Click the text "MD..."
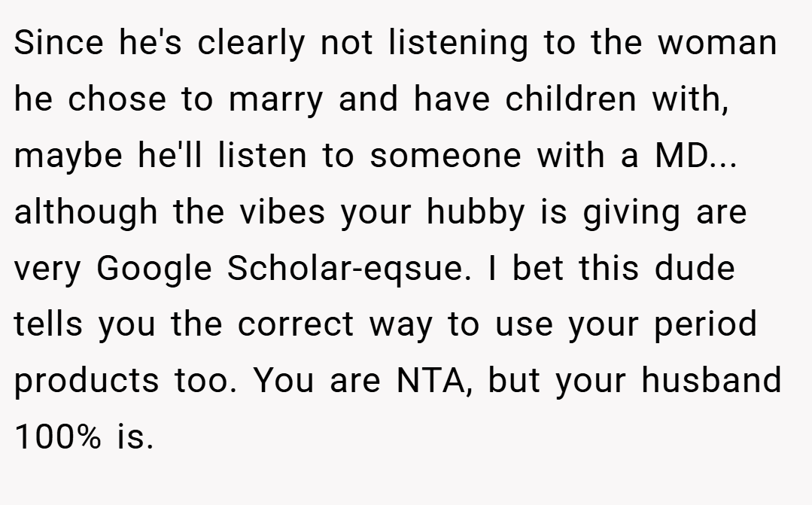812x505 pixels. click(696, 155)
